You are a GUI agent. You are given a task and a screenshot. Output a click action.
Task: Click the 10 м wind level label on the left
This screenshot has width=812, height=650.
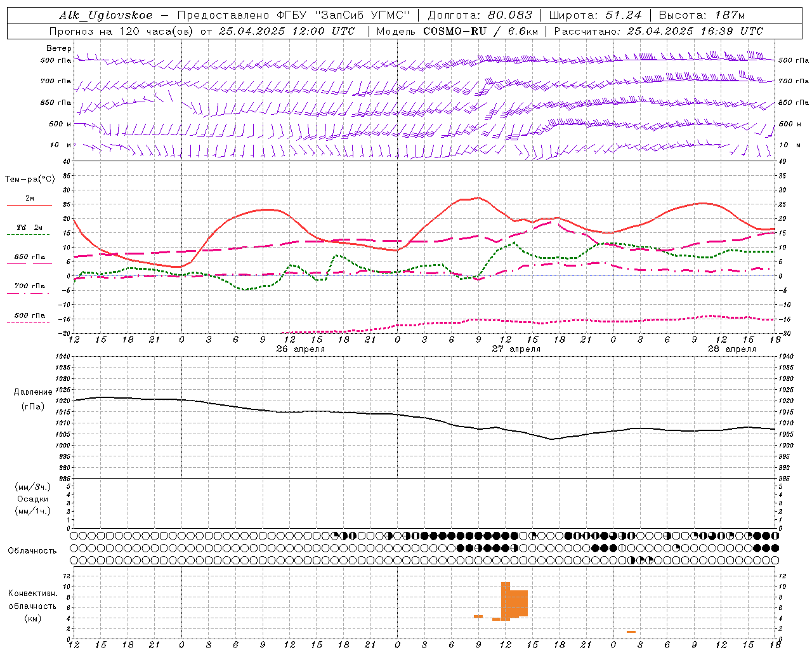[x=62, y=145]
